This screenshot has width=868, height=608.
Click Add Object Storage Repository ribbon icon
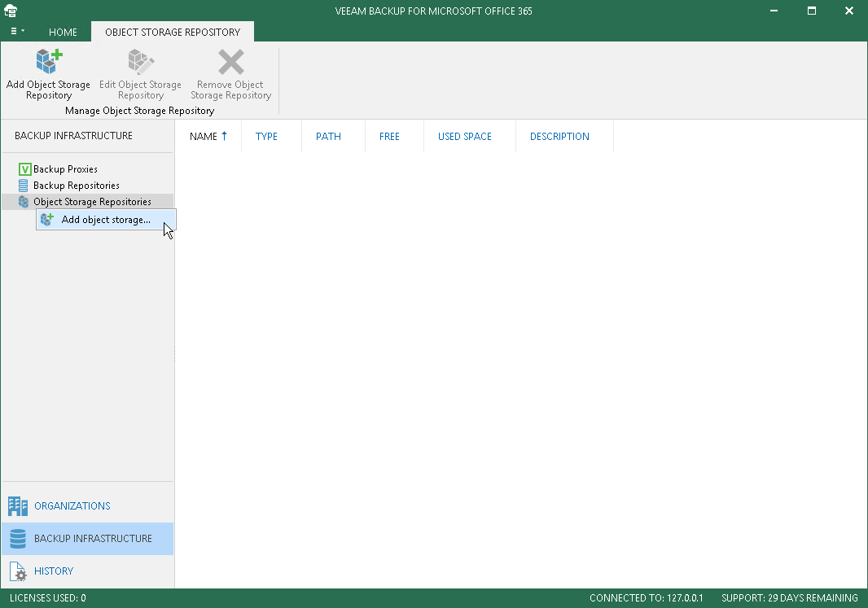[x=49, y=61]
